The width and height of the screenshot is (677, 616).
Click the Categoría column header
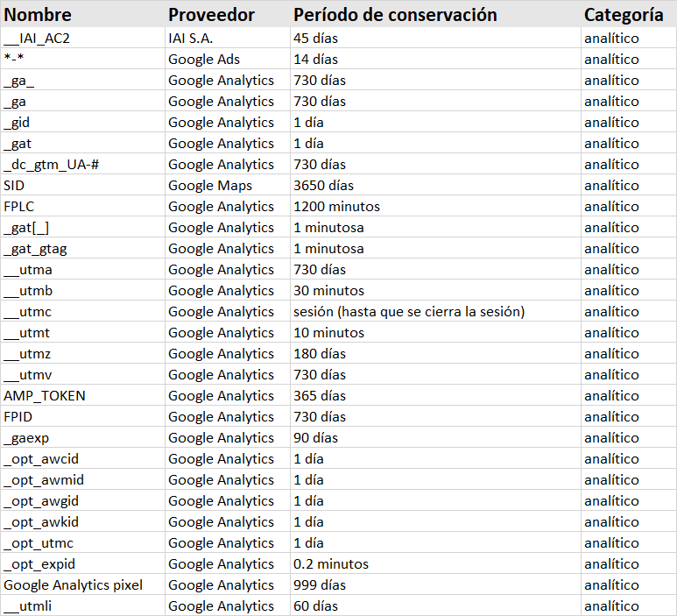(623, 15)
